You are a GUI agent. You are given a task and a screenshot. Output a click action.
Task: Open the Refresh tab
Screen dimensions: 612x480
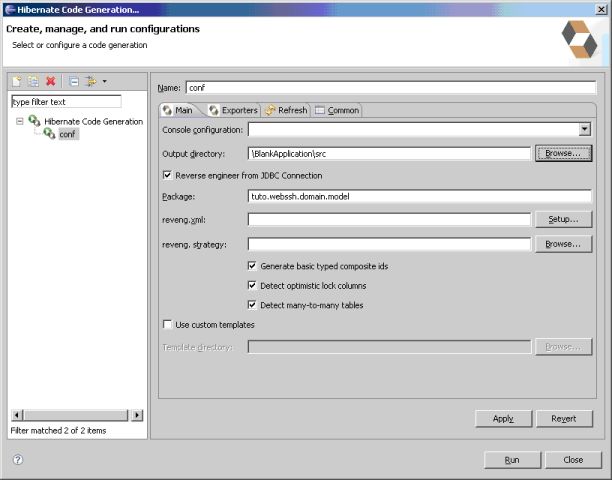point(286,110)
